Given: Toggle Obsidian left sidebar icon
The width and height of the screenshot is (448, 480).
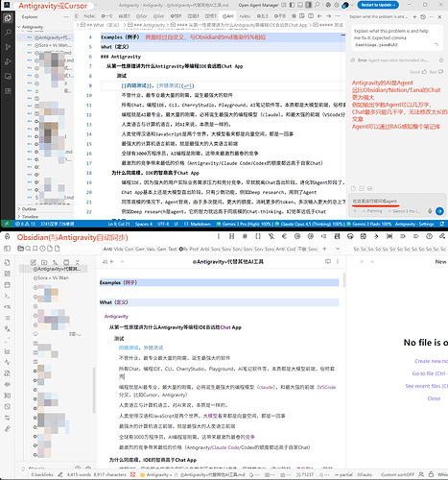Looking at the screenshot, I should [7, 249].
